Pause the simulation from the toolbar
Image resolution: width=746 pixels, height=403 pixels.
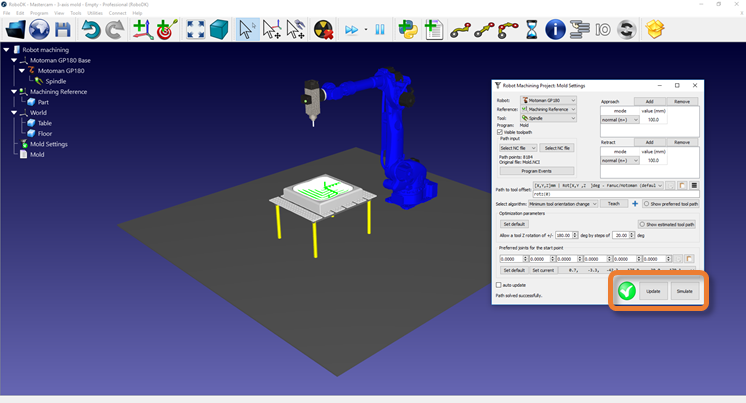coord(379,30)
